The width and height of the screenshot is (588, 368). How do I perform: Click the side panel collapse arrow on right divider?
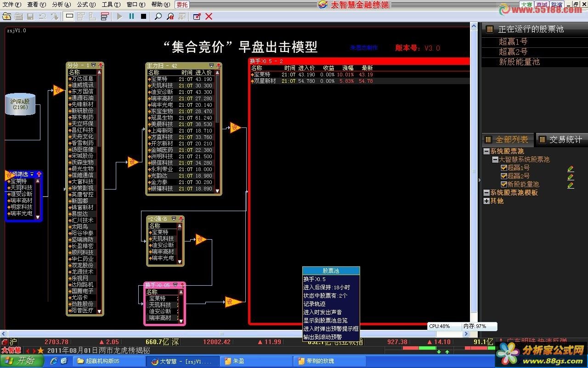pos(479,180)
